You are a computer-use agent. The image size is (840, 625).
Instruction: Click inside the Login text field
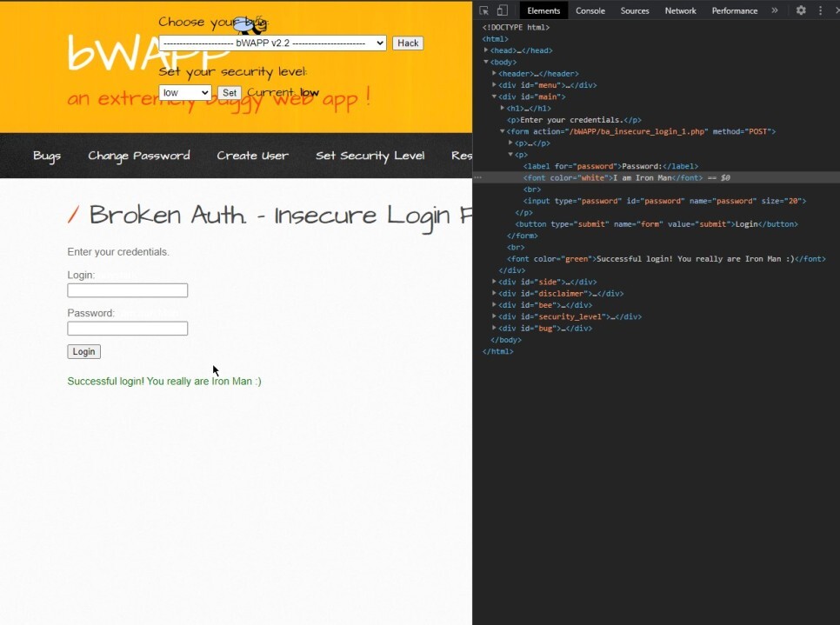[128, 290]
